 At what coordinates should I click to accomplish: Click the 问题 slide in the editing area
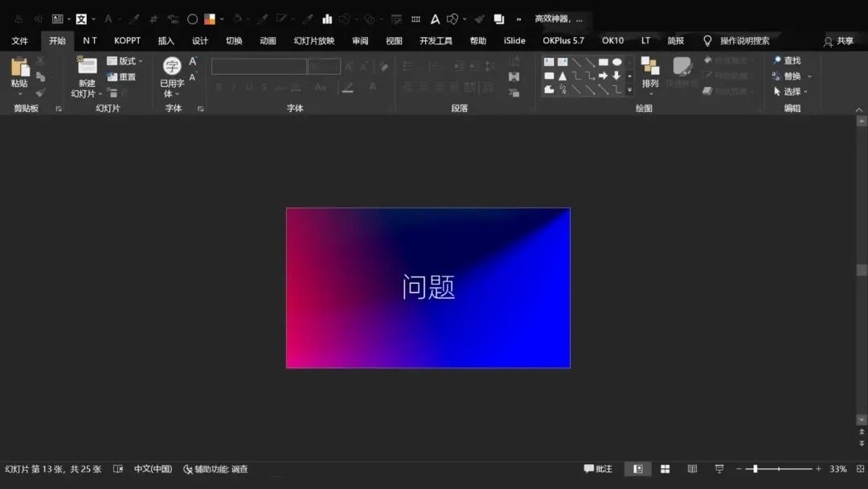428,287
